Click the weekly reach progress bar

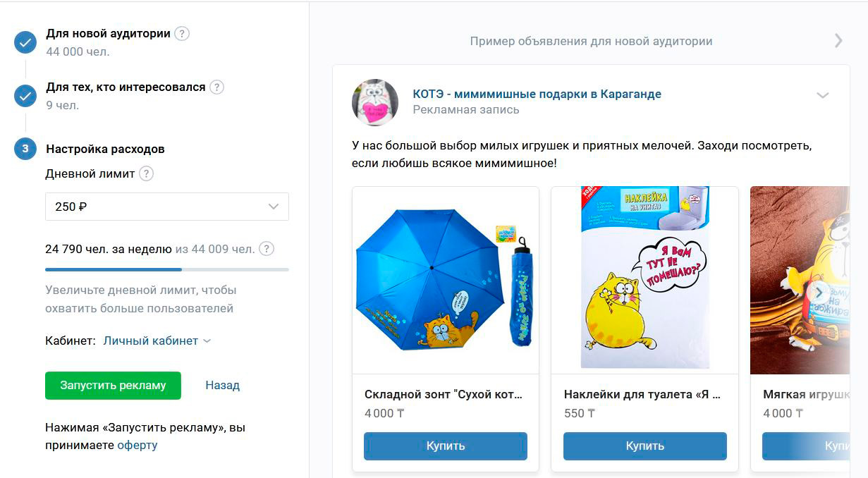pos(167,269)
